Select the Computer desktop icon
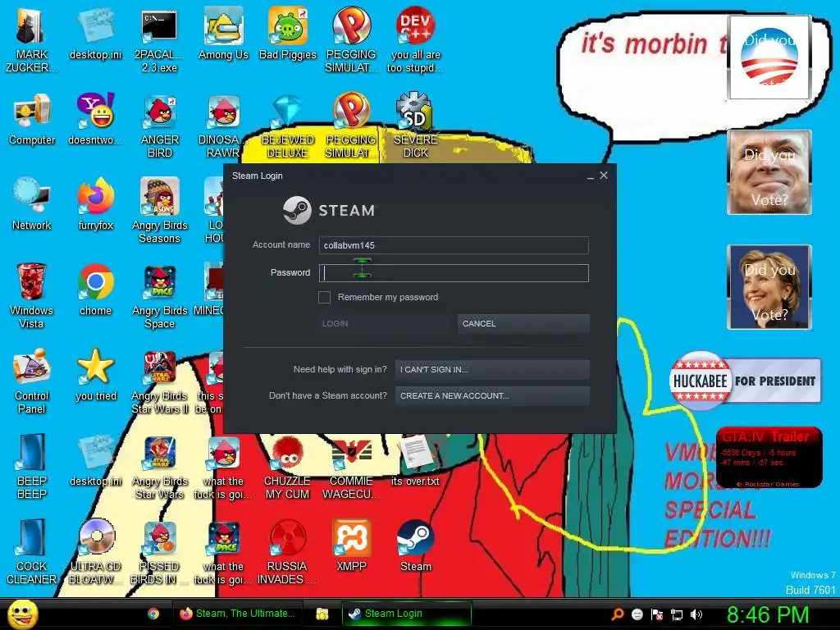This screenshot has height=630, width=840. [32, 119]
